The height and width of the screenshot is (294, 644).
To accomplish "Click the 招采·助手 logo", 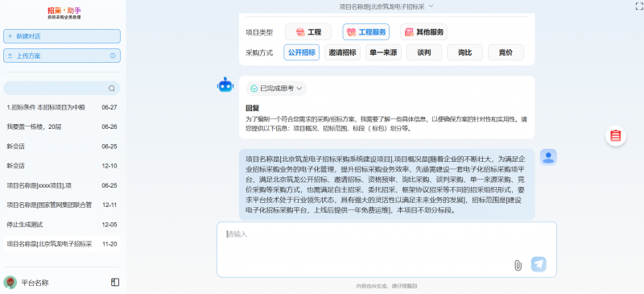I will point(64,13).
